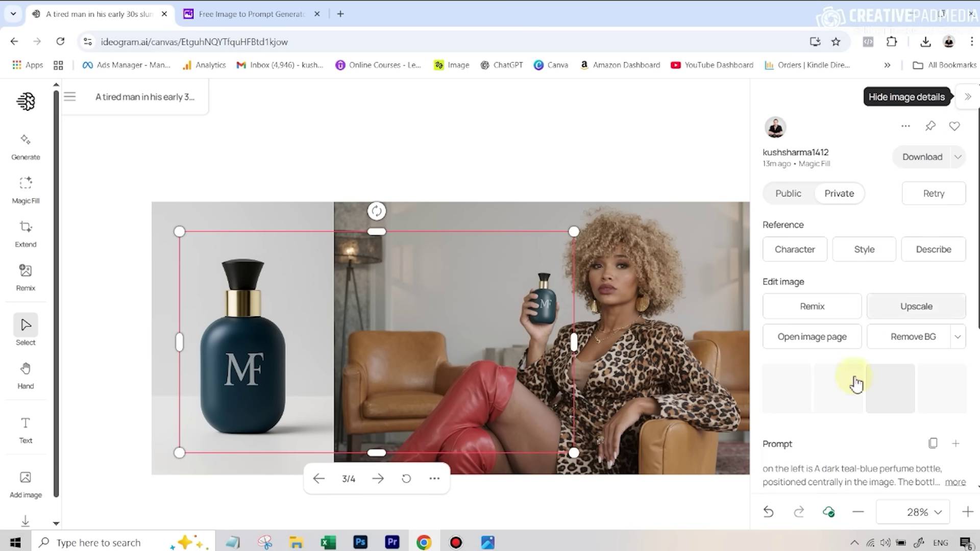Go to next image variation arrow
Screen dimensions: 980x551
pyautogui.click(x=378, y=479)
